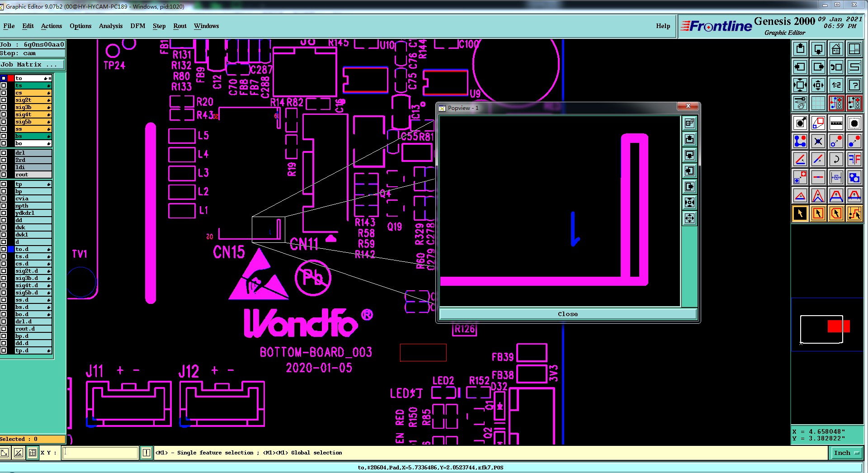Screen dimensions: 868x473
Task: Click the Popview link window icon
Action: click(689, 123)
